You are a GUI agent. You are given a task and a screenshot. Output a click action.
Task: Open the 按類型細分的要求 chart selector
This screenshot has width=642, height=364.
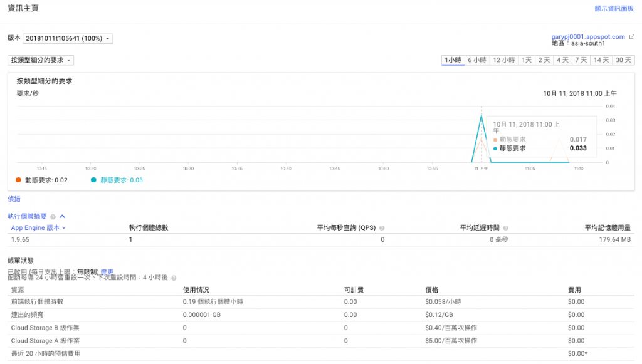(41, 60)
